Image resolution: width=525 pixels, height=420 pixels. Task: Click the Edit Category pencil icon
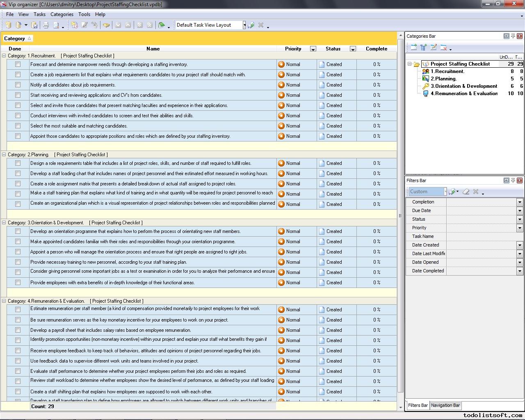tap(434, 48)
